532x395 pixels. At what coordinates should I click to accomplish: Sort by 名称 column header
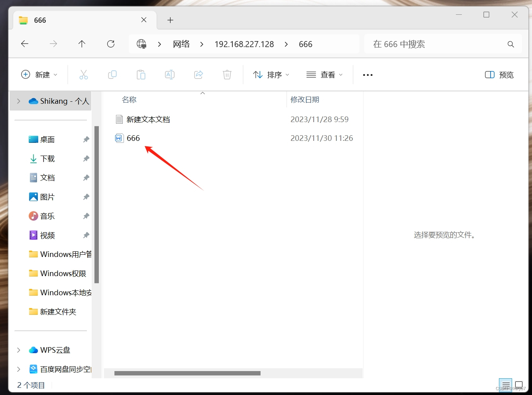pyautogui.click(x=129, y=99)
